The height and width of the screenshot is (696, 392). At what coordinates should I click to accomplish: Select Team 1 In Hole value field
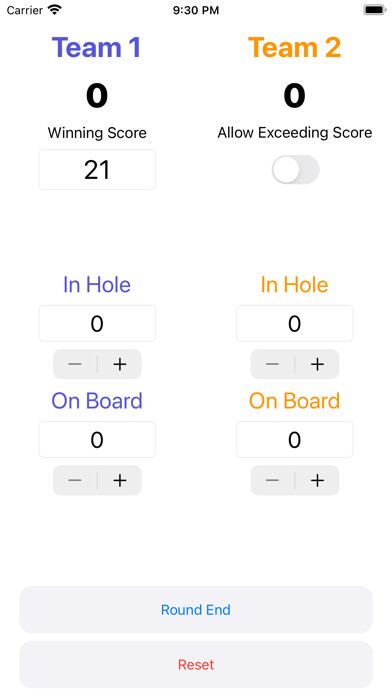pyautogui.click(x=97, y=324)
